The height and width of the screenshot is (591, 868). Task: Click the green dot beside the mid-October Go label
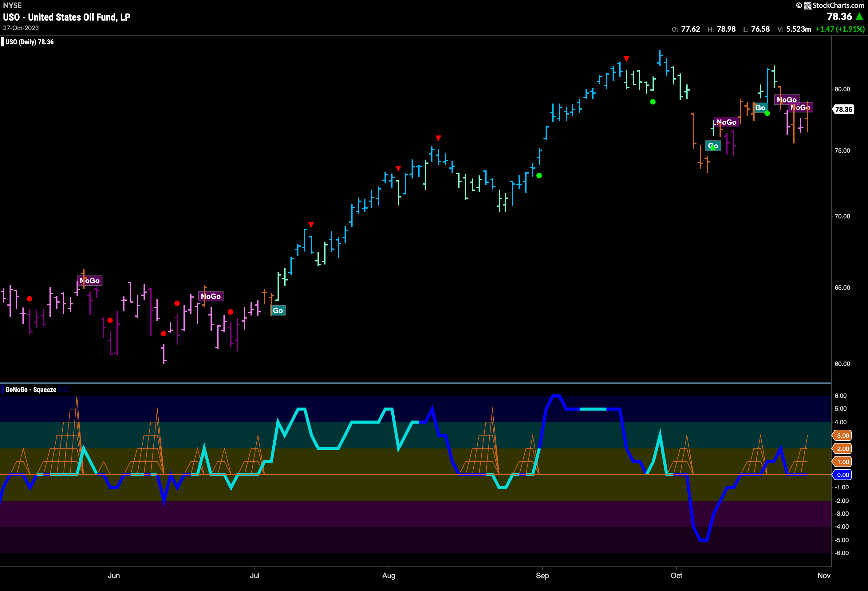pos(767,113)
